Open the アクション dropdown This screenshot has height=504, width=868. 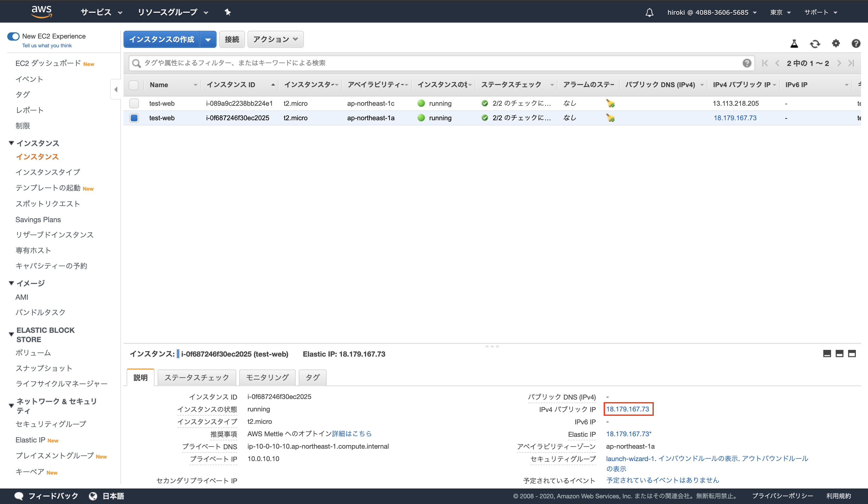(x=275, y=39)
